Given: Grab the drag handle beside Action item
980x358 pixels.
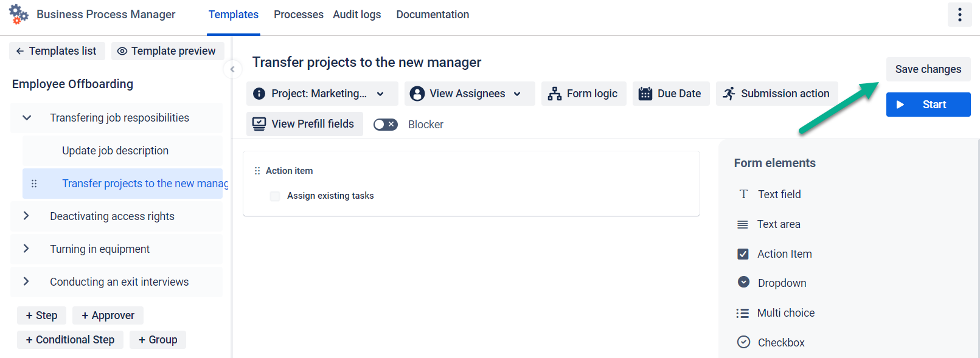Looking at the screenshot, I should [x=257, y=171].
